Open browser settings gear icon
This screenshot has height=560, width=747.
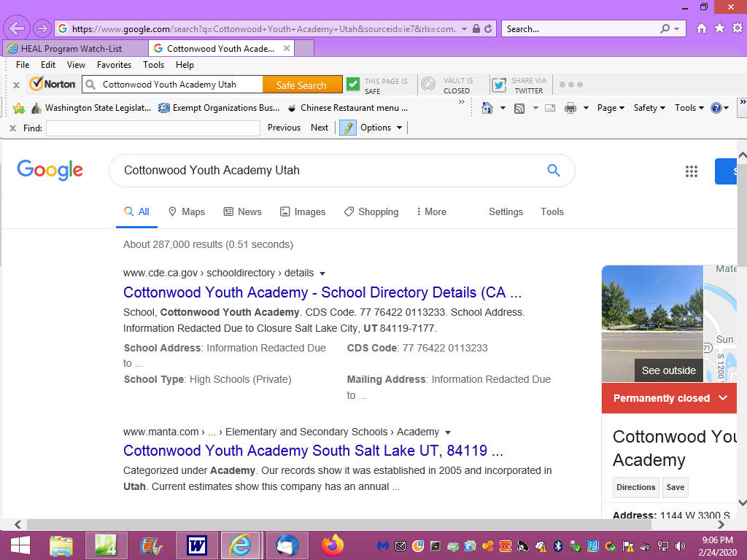tap(738, 28)
